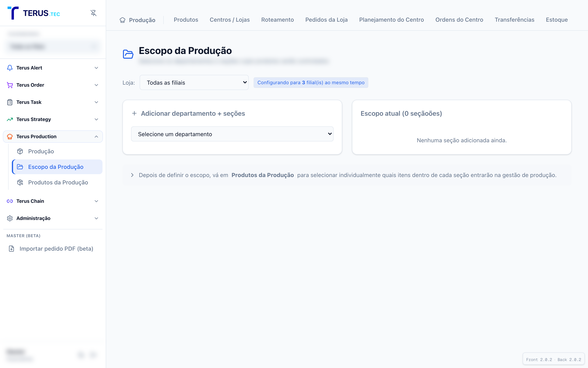Image resolution: width=588 pixels, height=368 pixels.
Task: Open the Estoque tab
Action: (x=557, y=20)
